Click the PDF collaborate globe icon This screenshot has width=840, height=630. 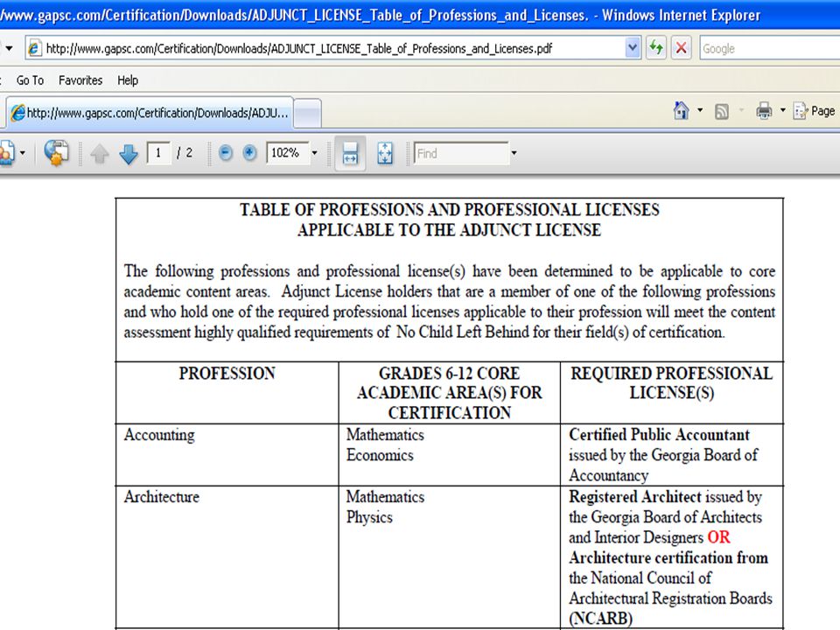56,152
